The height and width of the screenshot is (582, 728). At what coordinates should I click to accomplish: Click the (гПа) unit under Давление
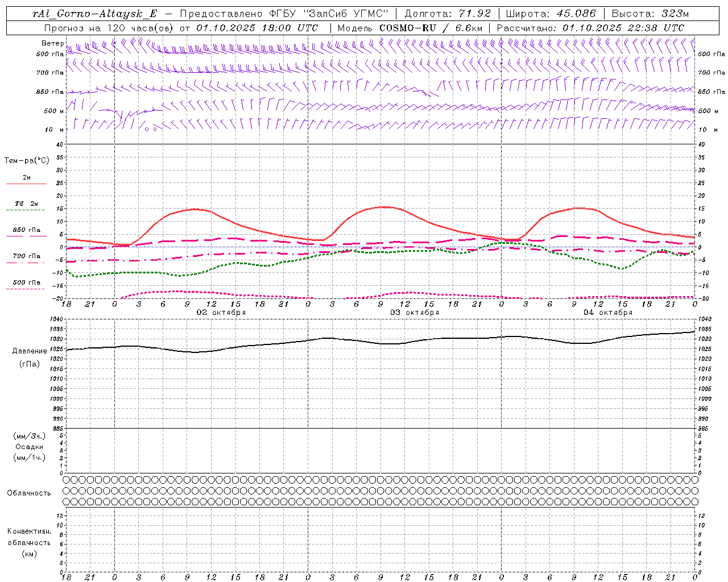click(30, 364)
